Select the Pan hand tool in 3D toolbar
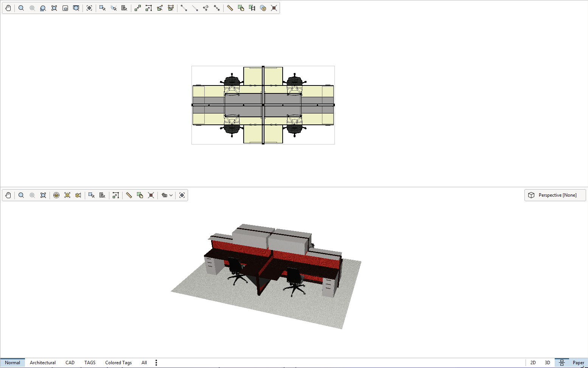Screen dimensions: 588x368 point(8,195)
